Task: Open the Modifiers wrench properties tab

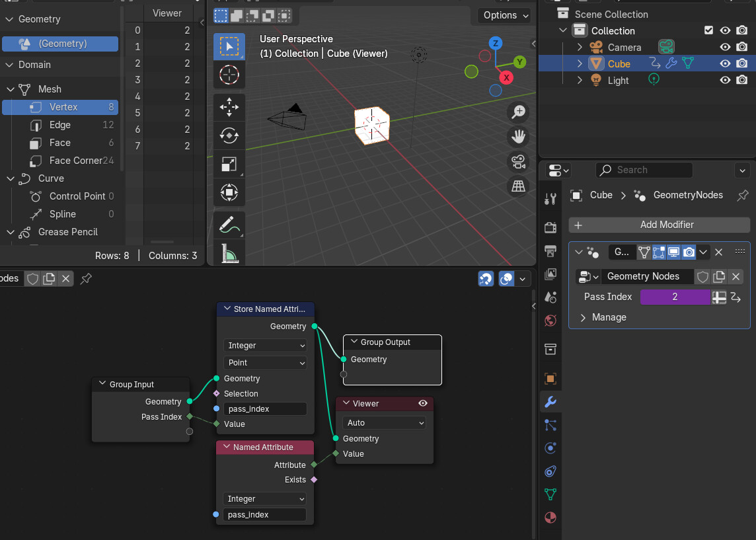Action: [550, 402]
